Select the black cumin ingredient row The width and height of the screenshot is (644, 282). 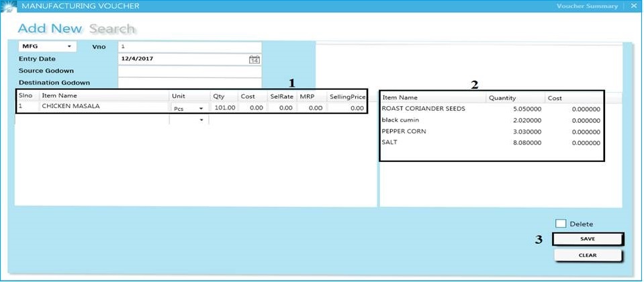491,120
